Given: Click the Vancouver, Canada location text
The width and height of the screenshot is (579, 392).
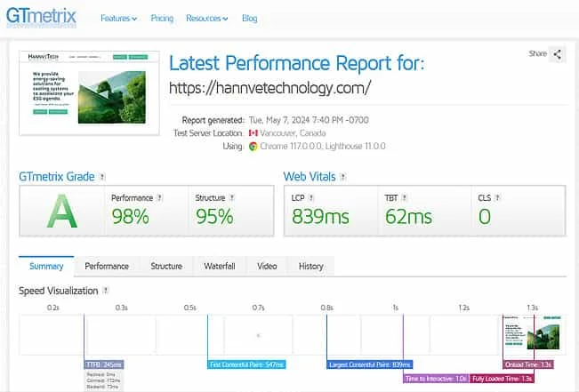Looking at the screenshot, I should pyautogui.click(x=293, y=132).
